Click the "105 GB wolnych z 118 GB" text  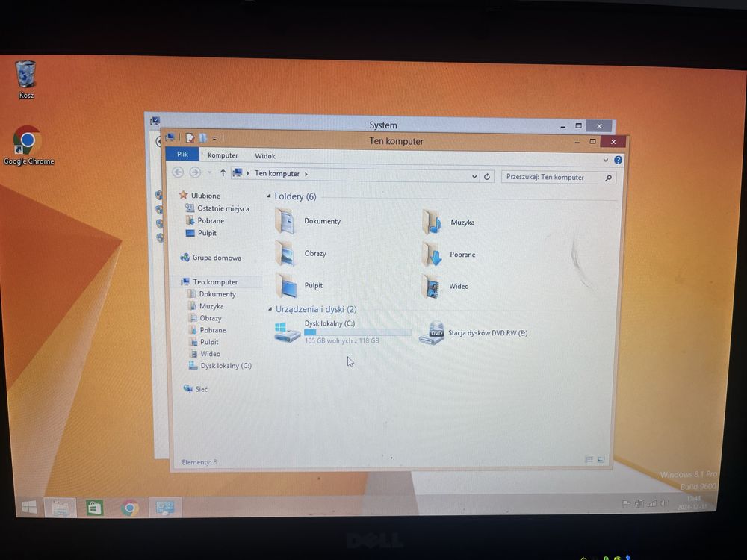pos(341,341)
